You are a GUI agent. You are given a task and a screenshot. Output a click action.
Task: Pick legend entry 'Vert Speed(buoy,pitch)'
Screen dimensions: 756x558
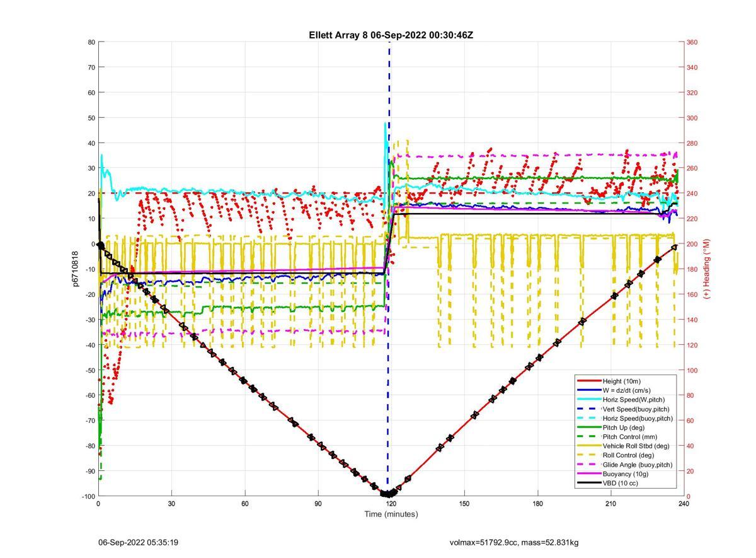pyautogui.click(x=636, y=409)
